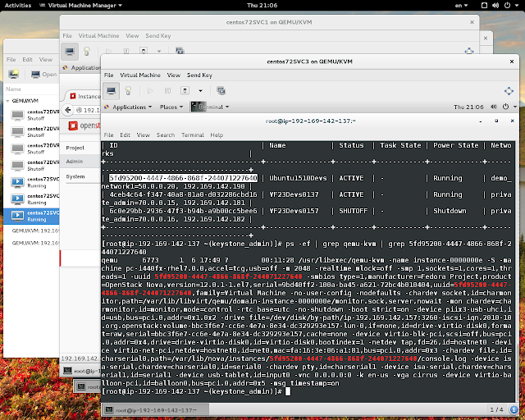Click the terminal command prompt cursor
This screenshot has width=525, height=420.
click(288, 391)
